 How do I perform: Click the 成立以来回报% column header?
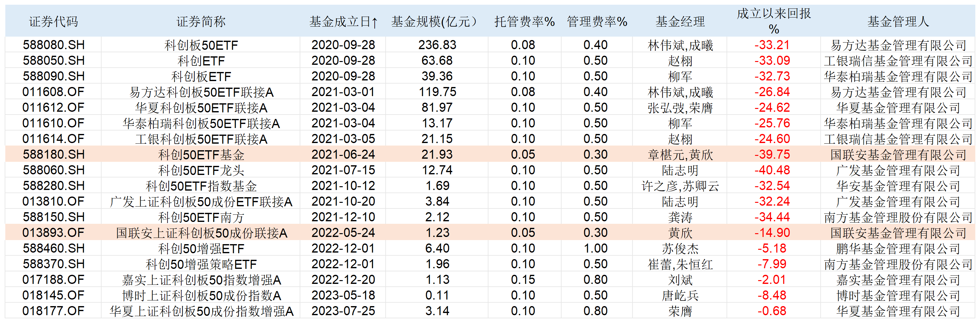tap(773, 21)
